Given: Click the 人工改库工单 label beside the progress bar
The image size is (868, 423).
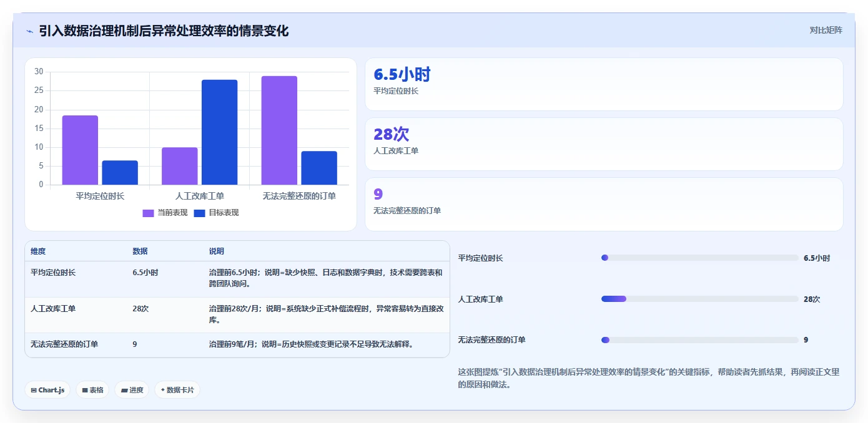Looking at the screenshot, I should tap(481, 299).
